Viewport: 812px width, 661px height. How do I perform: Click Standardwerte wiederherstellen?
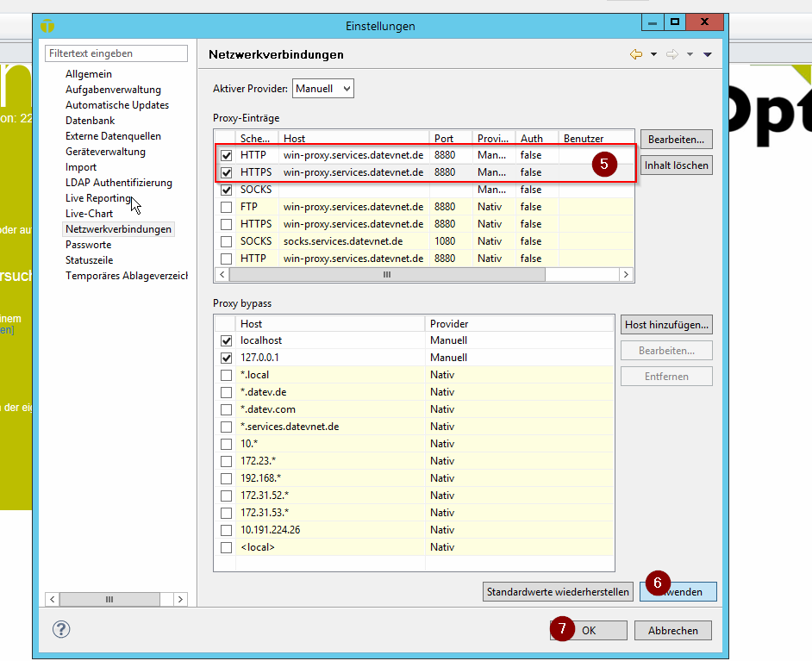(558, 591)
